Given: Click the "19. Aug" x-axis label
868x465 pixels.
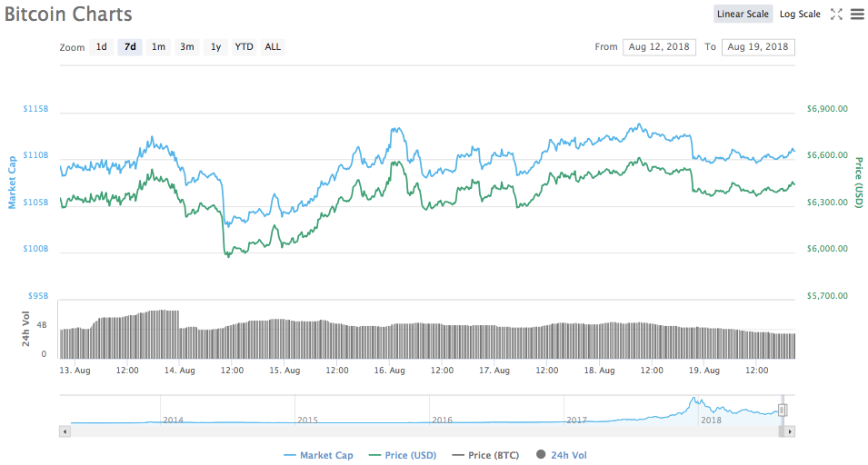Looking at the screenshot, I should 704,371.
